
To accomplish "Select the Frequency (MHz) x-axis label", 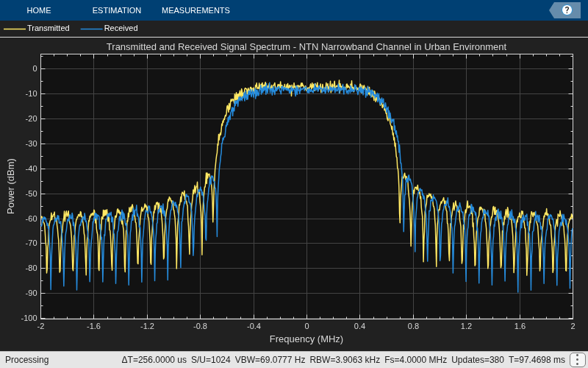I will (306, 339).
